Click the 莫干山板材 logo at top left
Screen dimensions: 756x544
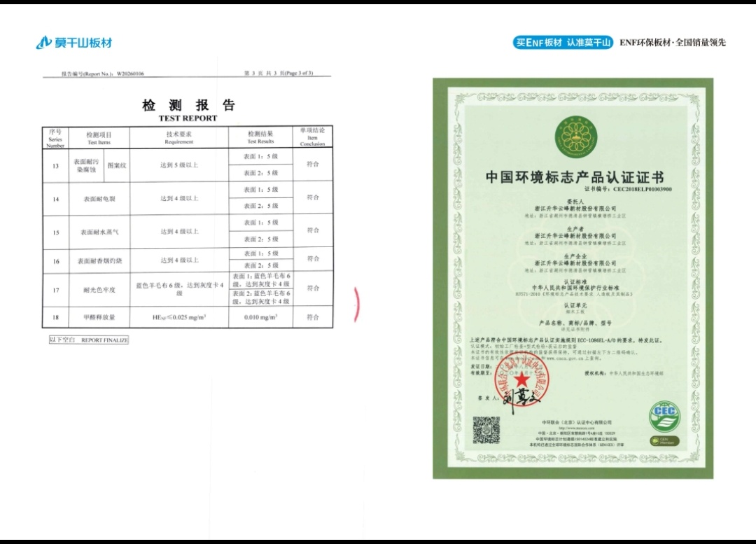tap(74, 43)
